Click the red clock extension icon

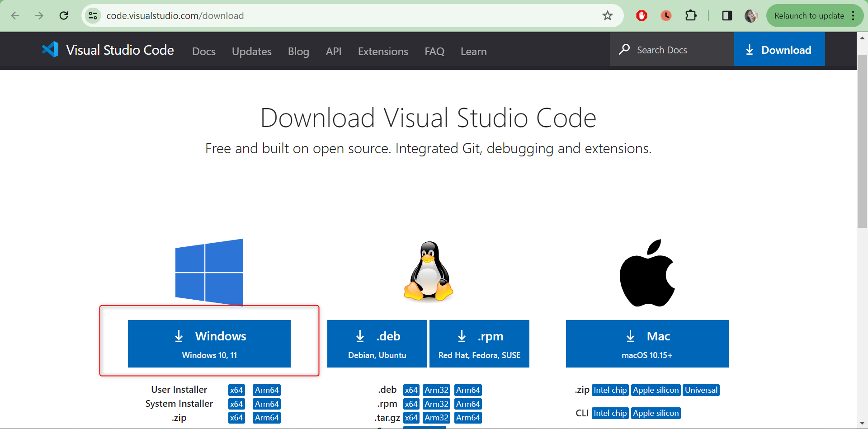tap(666, 16)
